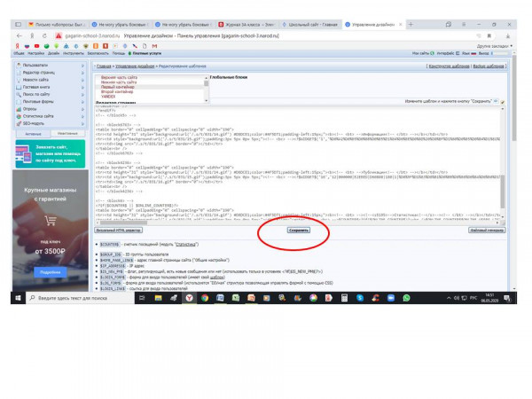Open Бэкап шаблонов link
The width and height of the screenshot is (532, 399).
[489, 66]
